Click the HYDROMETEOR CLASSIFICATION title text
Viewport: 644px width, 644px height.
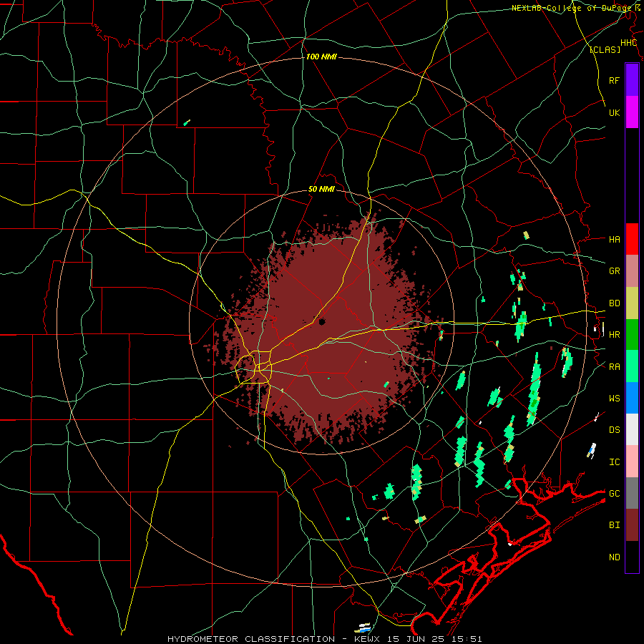click(251, 639)
